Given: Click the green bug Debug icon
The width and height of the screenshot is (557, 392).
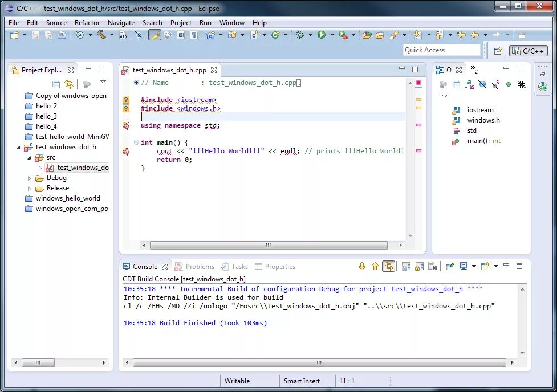Looking at the screenshot, I should pyautogui.click(x=300, y=35).
